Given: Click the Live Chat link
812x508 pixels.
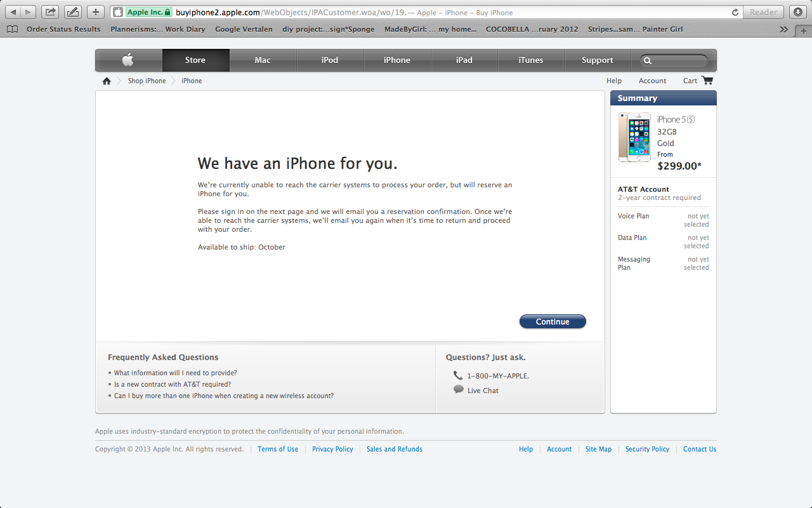Looking at the screenshot, I should 483,391.
